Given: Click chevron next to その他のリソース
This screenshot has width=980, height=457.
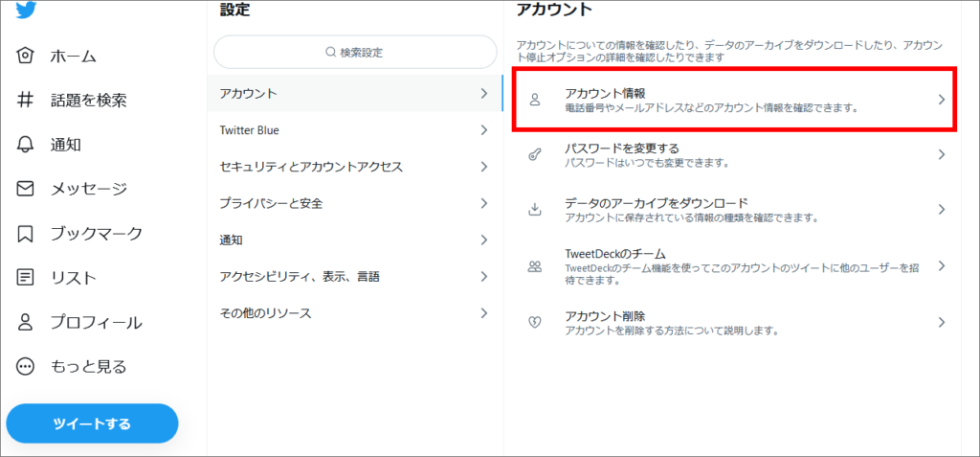Looking at the screenshot, I should click(483, 313).
